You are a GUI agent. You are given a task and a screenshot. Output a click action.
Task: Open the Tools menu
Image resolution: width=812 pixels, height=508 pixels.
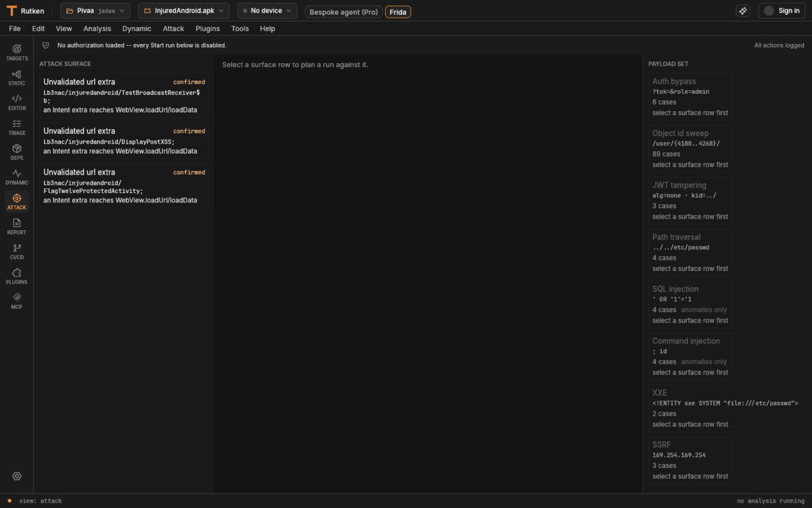240,28
